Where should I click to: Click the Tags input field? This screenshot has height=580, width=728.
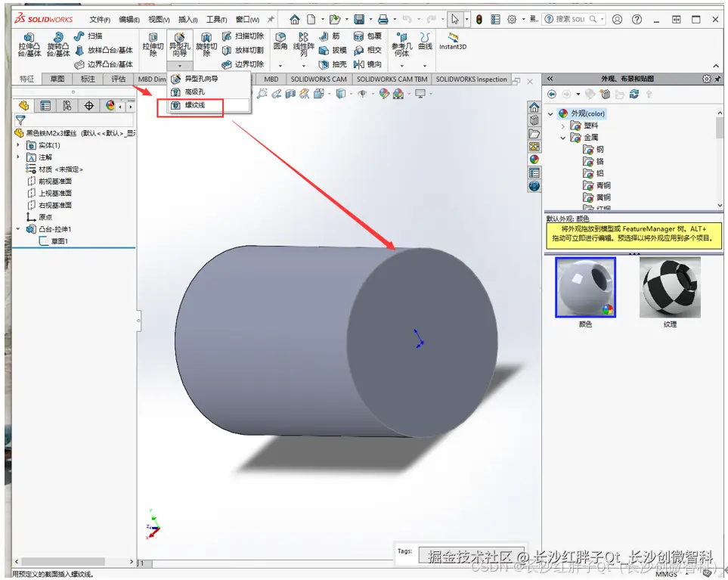[x=471, y=554]
